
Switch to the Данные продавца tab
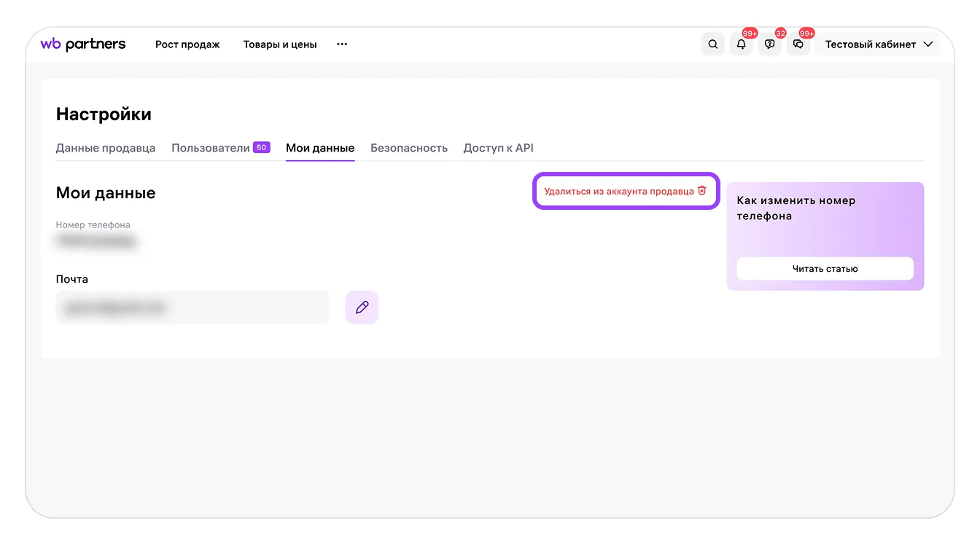pos(106,148)
